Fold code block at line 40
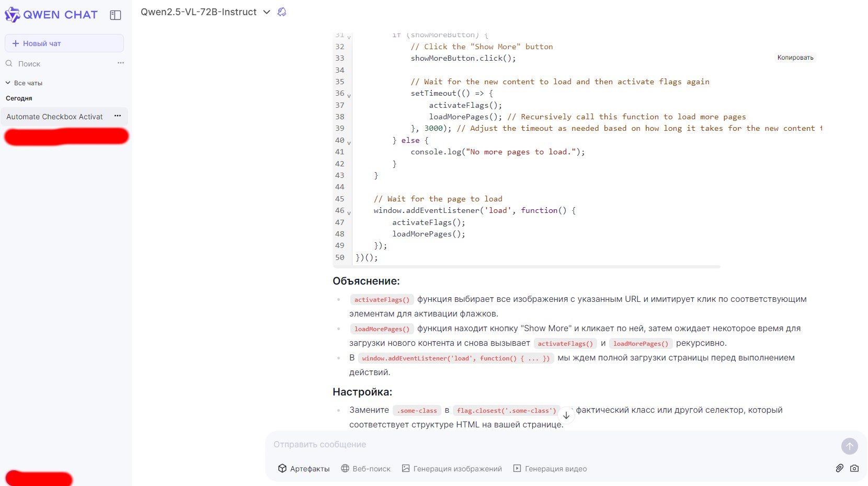This screenshot has width=868, height=486. point(349,143)
